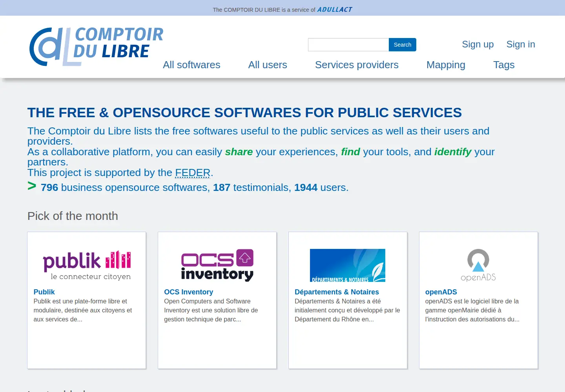
Task: Click the main heading about free softwares
Action: (244, 113)
